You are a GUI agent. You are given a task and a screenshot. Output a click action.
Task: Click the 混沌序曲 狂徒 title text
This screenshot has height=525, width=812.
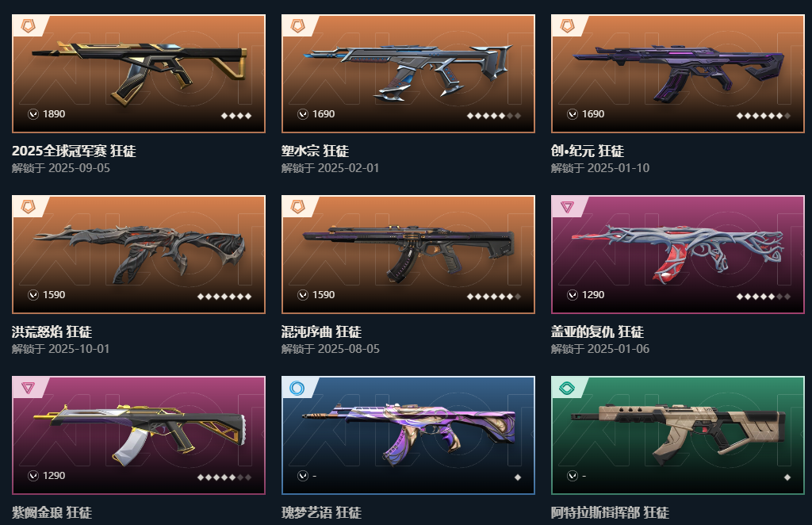coord(321,331)
